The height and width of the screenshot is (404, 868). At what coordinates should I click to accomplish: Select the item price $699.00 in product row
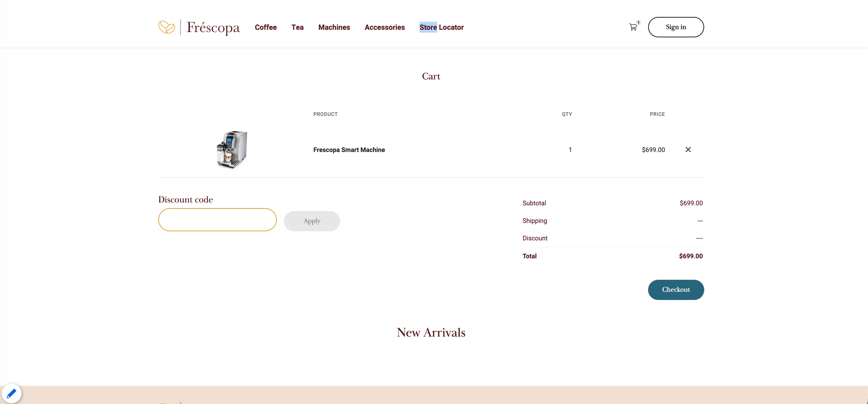[653, 150]
